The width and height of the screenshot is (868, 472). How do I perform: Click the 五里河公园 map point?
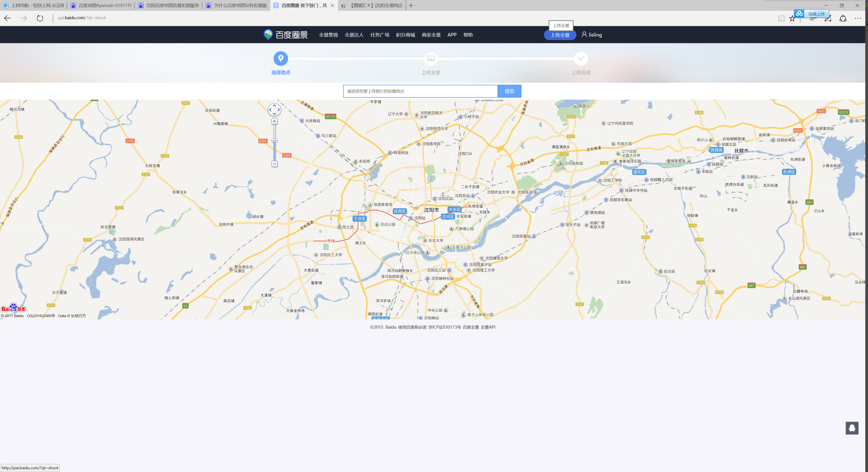(x=459, y=247)
